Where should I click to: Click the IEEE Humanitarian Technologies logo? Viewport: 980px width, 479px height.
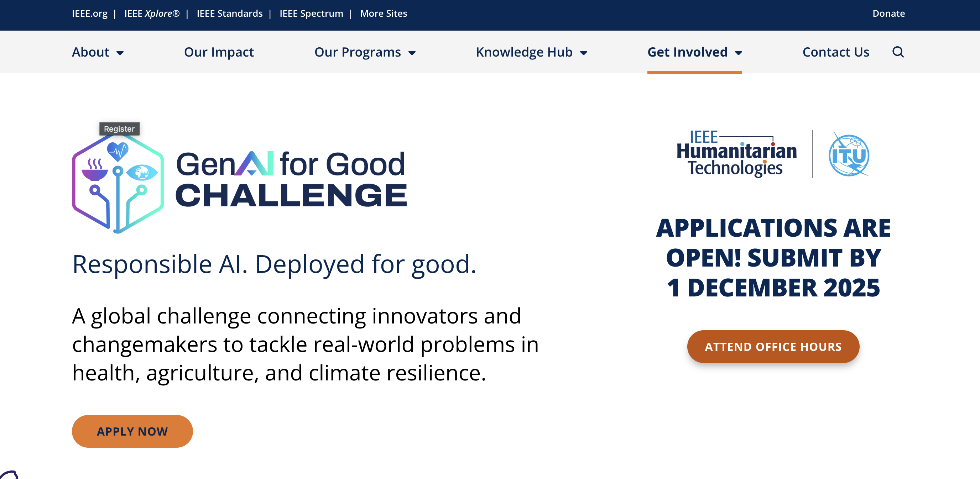(736, 154)
